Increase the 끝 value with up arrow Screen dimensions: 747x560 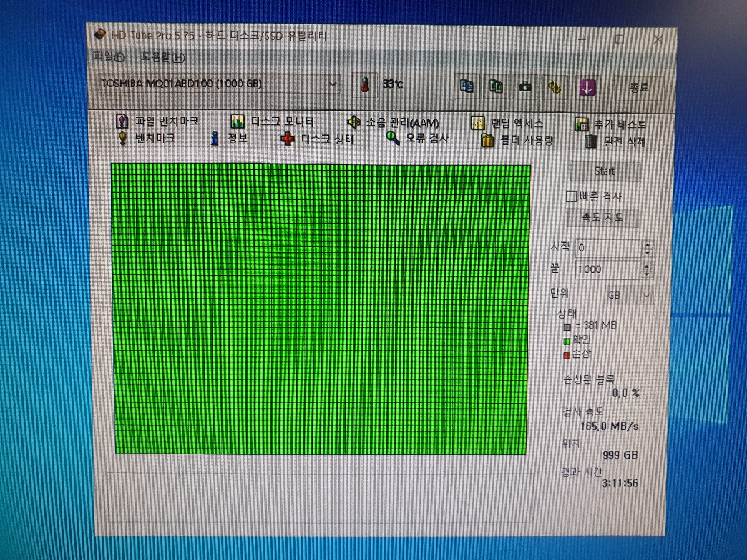[x=647, y=266]
